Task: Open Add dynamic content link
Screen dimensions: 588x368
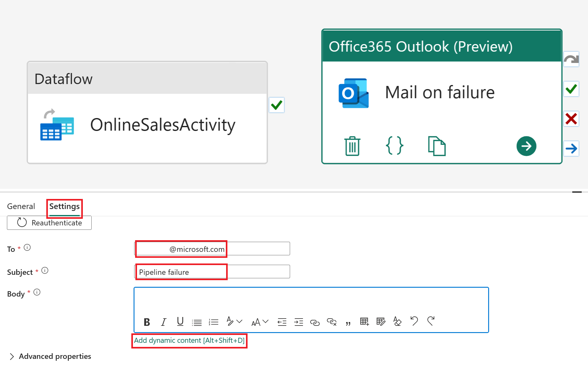Action: point(189,340)
